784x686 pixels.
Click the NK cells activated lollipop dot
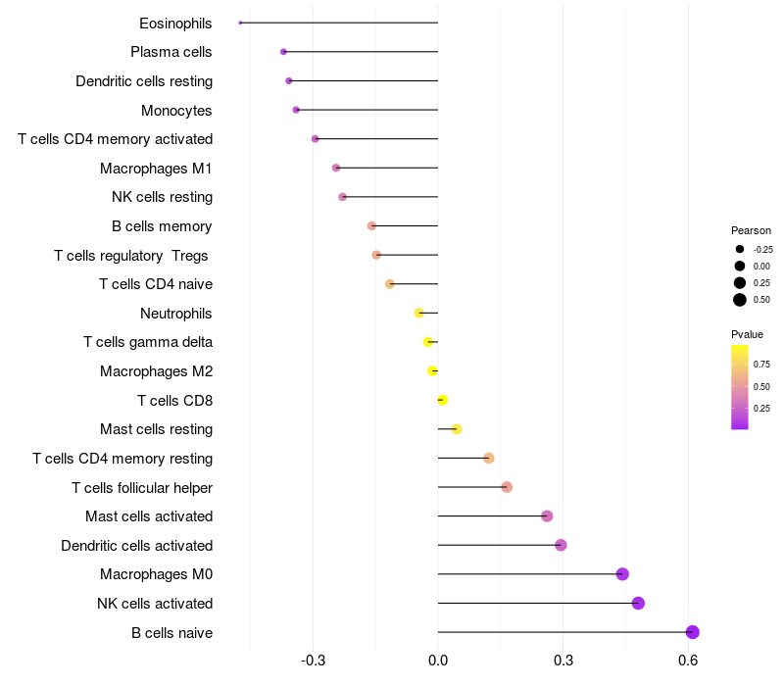click(x=638, y=603)
